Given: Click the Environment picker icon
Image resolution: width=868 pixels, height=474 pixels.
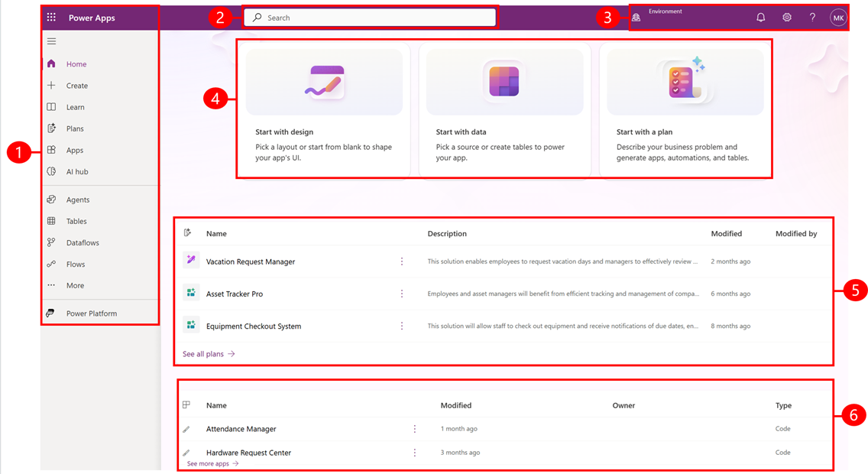Looking at the screenshot, I should tap(636, 18).
